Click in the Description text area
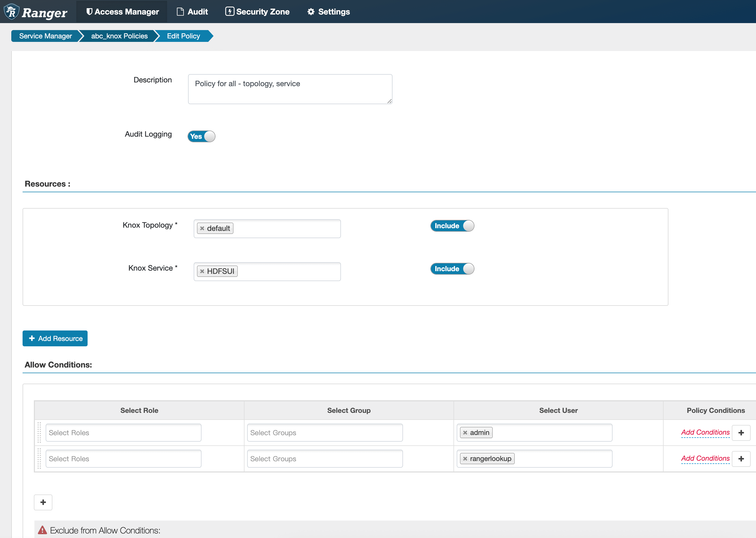This screenshot has width=756, height=538. pyautogui.click(x=290, y=89)
